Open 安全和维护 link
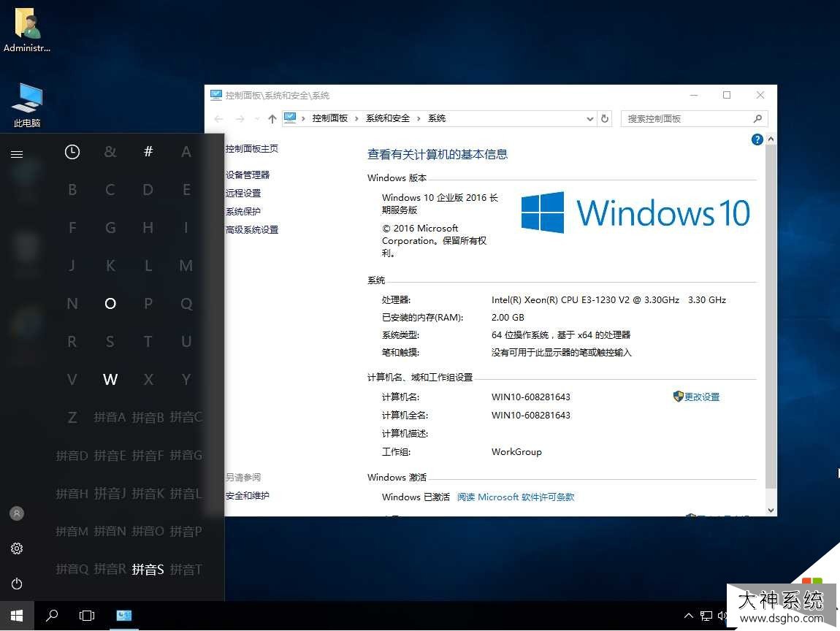The width and height of the screenshot is (840, 631). coord(248,496)
